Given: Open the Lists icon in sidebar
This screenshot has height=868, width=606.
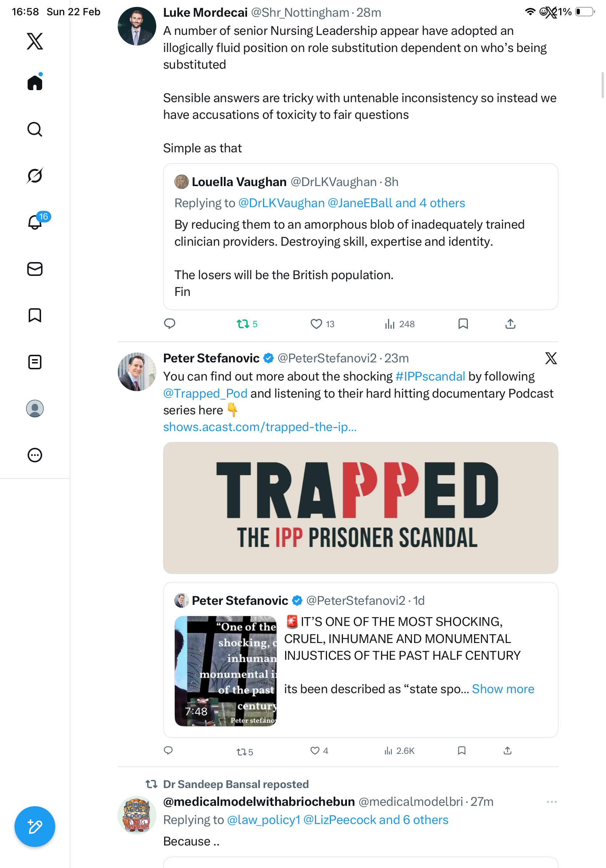Looking at the screenshot, I should tap(35, 362).
